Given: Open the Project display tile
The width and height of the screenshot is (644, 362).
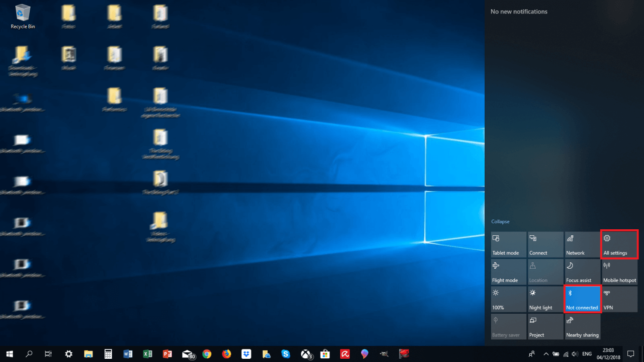Looking at the screenshot, I should [545, 327].
